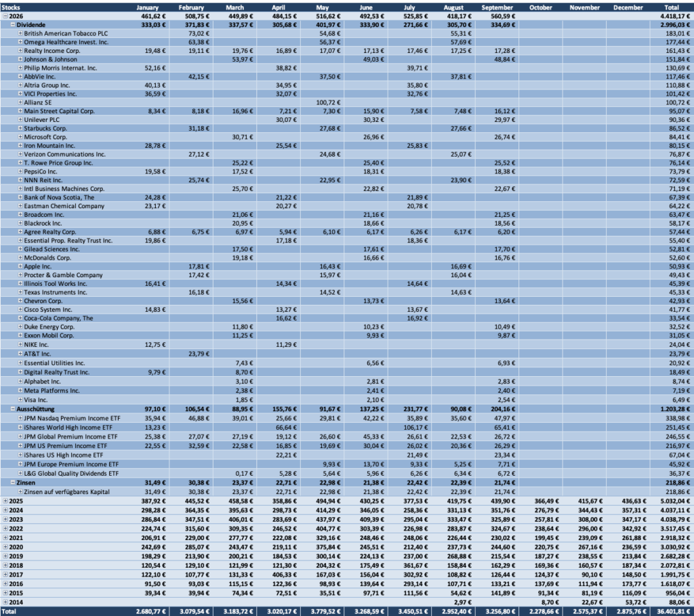Select Dividende total cell 2.996,03 €
Viewport: 694px width, 616px height.
click(676, 25)
